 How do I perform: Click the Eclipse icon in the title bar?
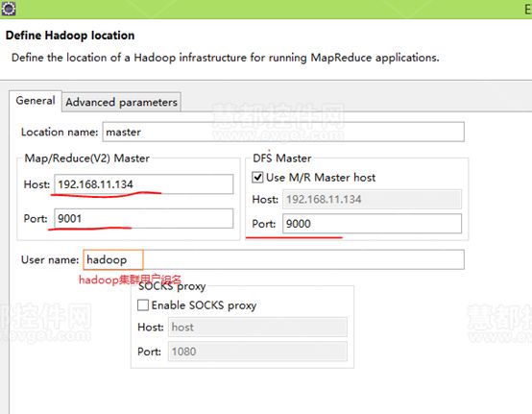8,9
